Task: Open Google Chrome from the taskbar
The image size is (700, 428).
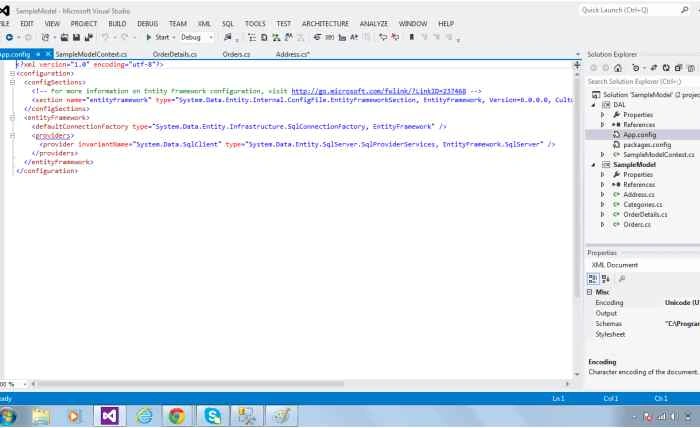Action: [x=177, y=416]
